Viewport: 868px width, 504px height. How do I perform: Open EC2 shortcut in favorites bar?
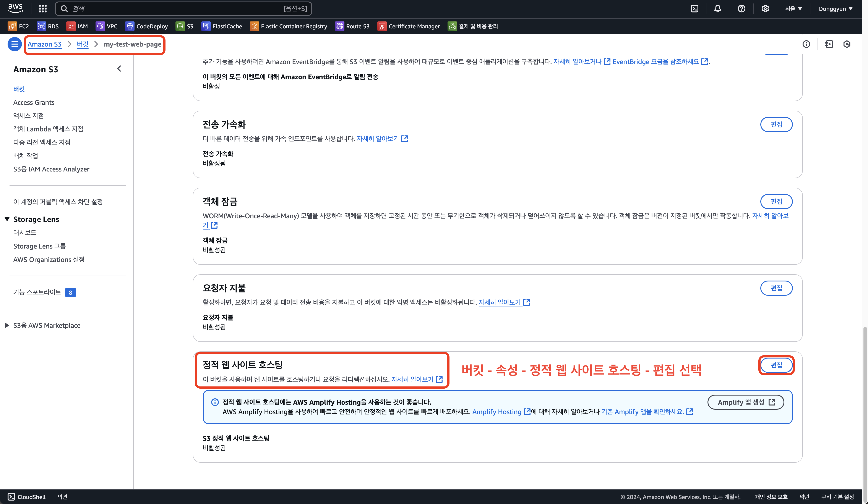(x=19, y=26)
